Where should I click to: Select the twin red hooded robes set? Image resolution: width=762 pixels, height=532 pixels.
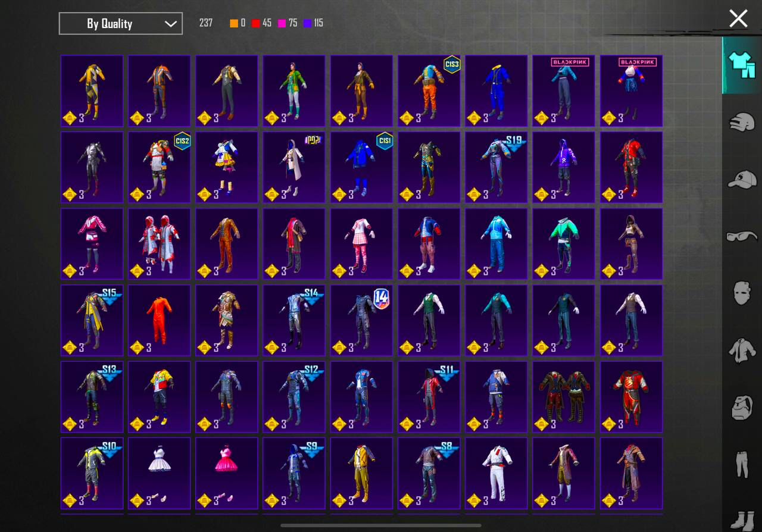[x=160, y=244]
